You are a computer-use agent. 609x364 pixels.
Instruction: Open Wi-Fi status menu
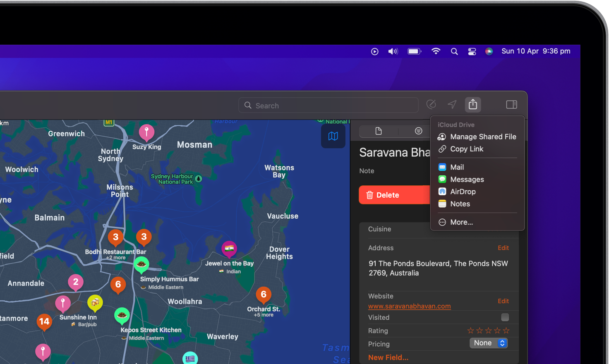click(x=436, y=51)
